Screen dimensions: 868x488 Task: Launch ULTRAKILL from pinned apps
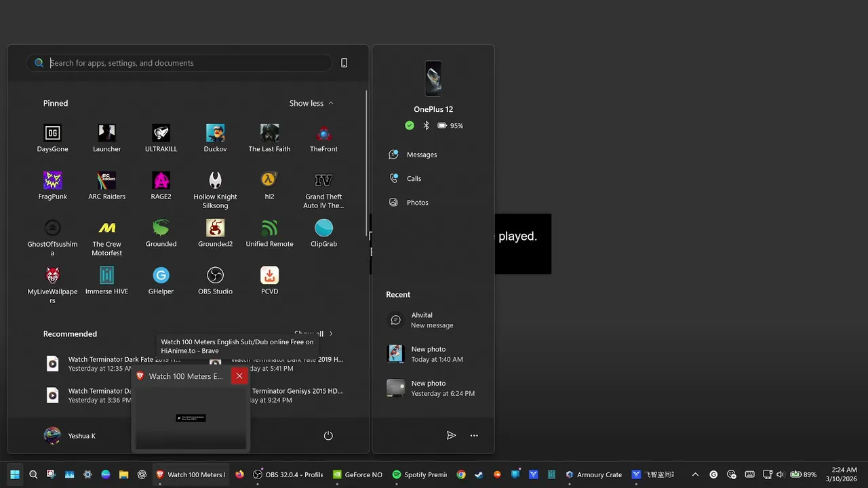coord(161,138)
